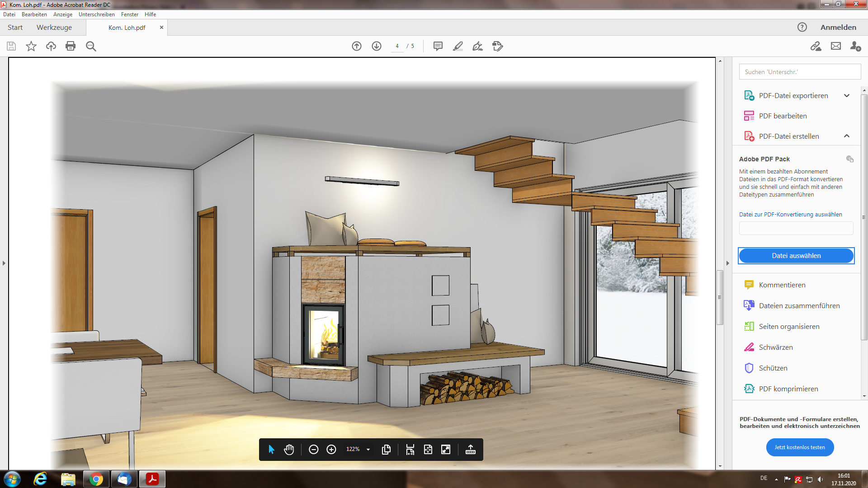868x488 pixels.
Task: Switch to the Werkzeuge tab
Action: 54,28
